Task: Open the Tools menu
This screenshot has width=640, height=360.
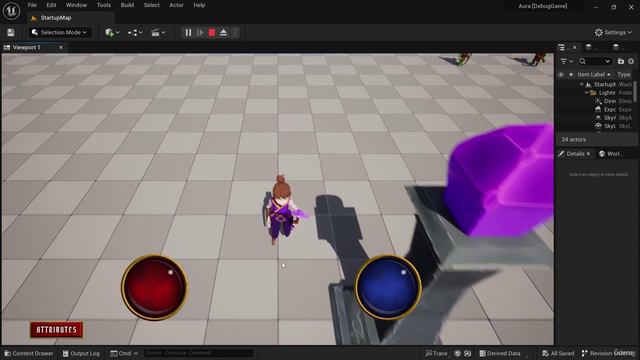Action: click(104, 5)
